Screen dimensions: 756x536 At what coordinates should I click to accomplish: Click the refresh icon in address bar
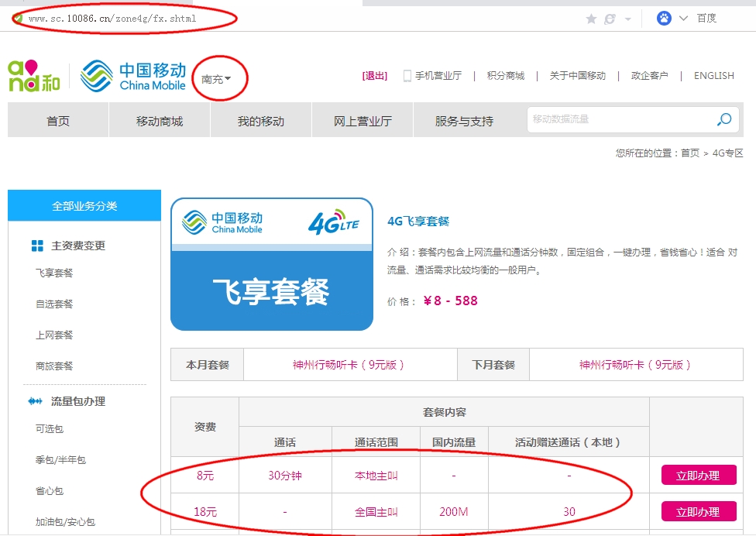tap(610, 19)
